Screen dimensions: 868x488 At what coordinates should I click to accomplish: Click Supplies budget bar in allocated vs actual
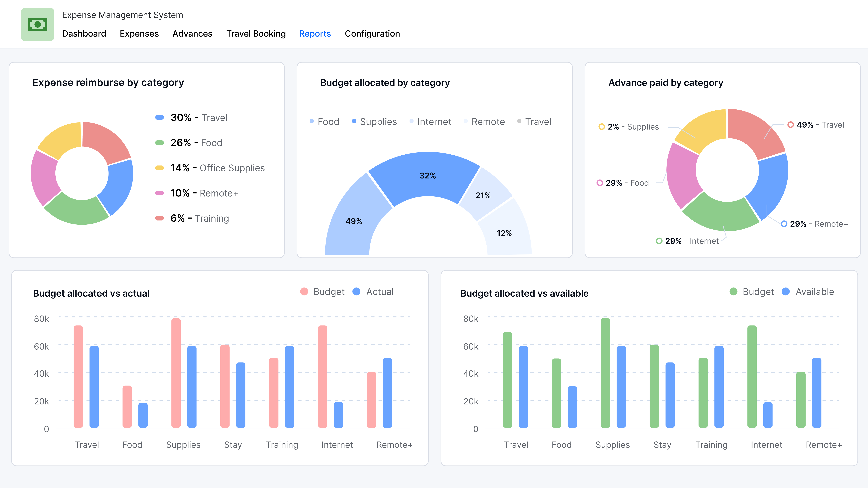pos(176,373)
